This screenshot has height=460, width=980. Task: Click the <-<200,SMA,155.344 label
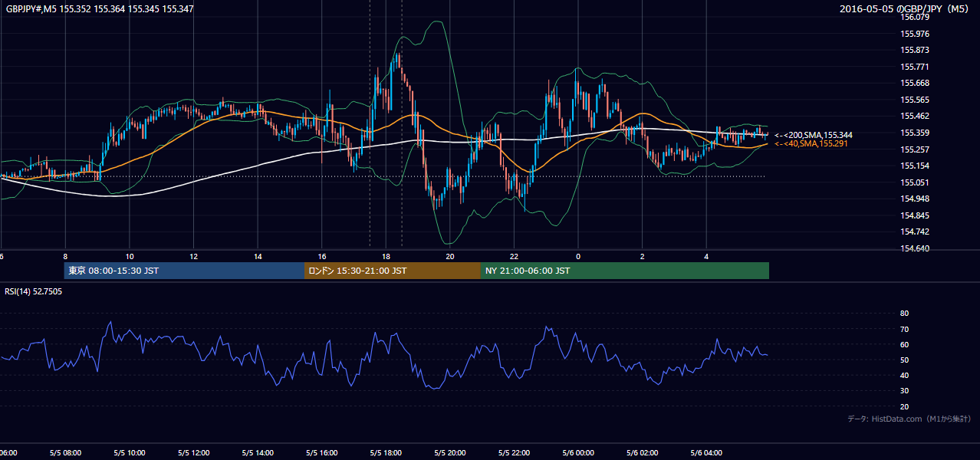click(814, 135)
